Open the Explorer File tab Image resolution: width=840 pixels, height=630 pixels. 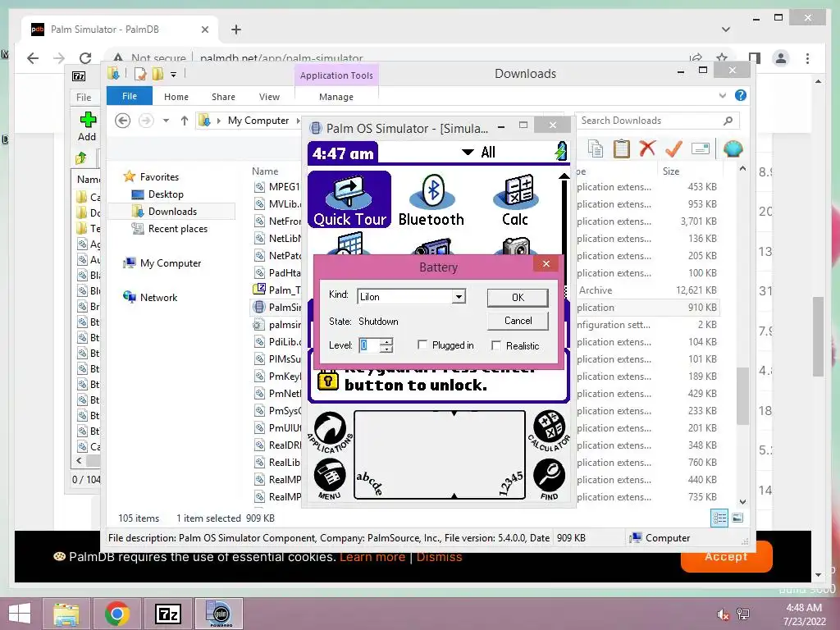coord(130,96)
